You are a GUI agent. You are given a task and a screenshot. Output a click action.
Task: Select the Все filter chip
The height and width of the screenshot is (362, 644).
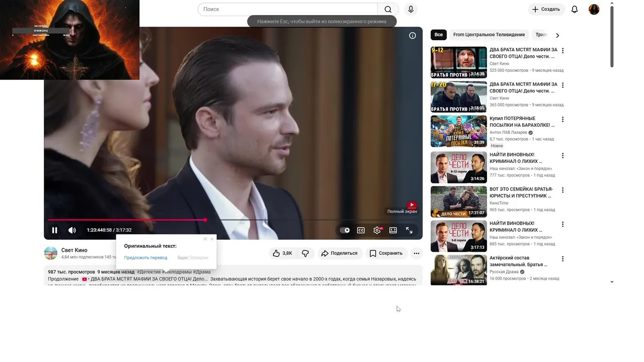[439, 35]
